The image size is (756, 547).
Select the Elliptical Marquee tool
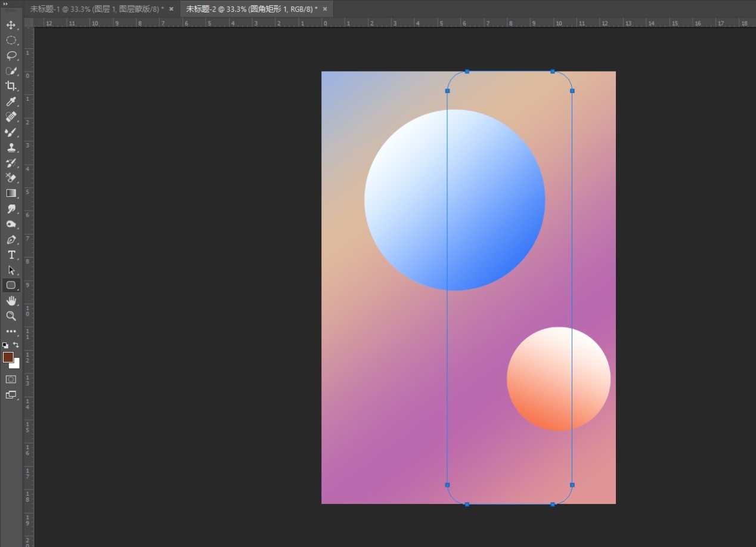click(11, 40)
